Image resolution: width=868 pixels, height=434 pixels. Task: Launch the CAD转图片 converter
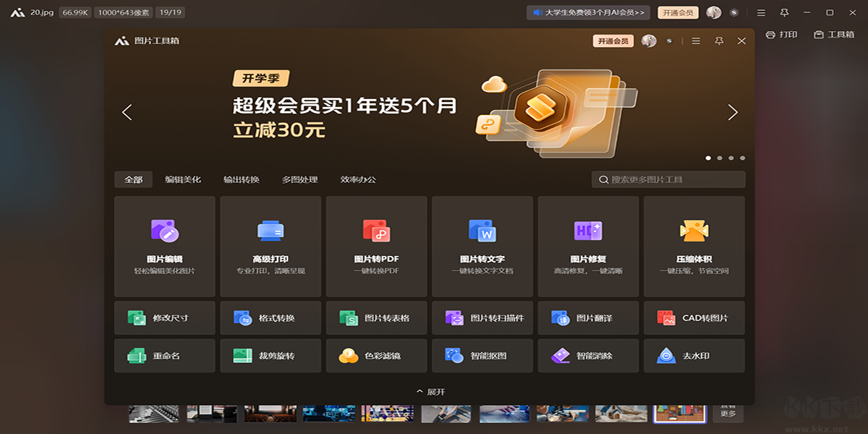click(x=694, y=318)
